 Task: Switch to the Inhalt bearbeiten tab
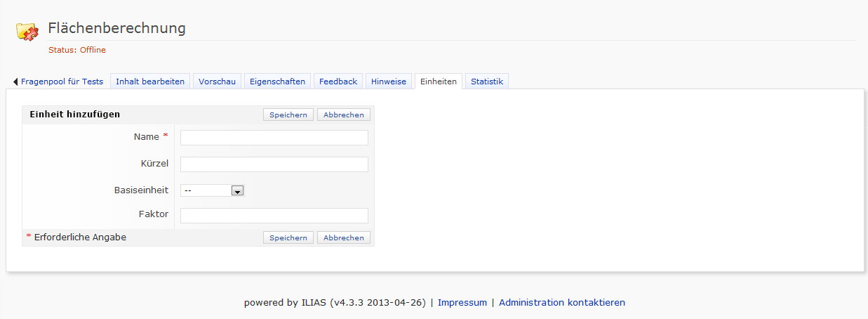point(150,82)
